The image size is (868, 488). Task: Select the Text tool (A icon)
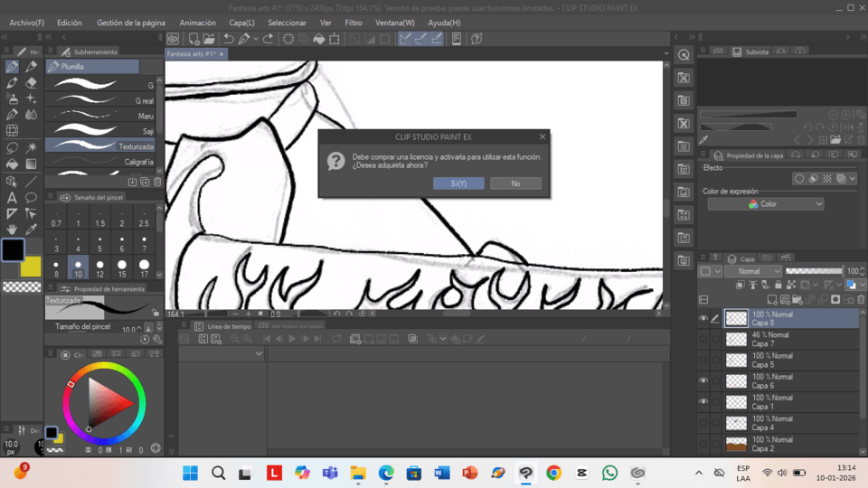tap(12, 197)
